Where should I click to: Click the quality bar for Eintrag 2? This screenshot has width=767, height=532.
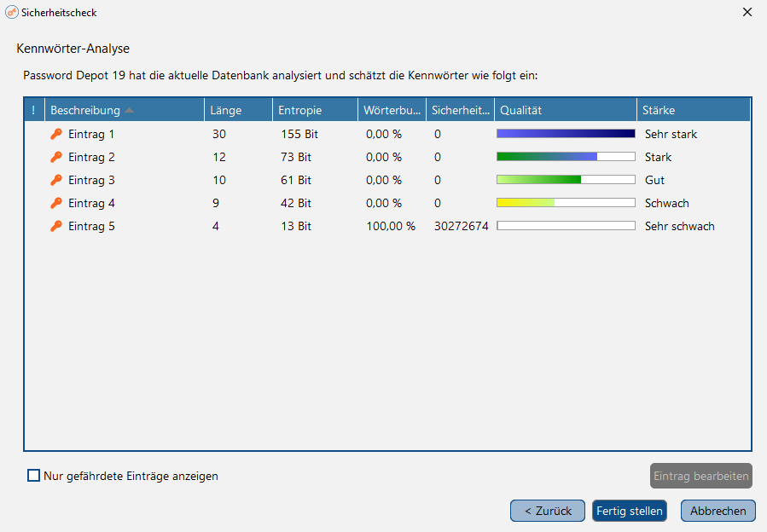(566, 157)
